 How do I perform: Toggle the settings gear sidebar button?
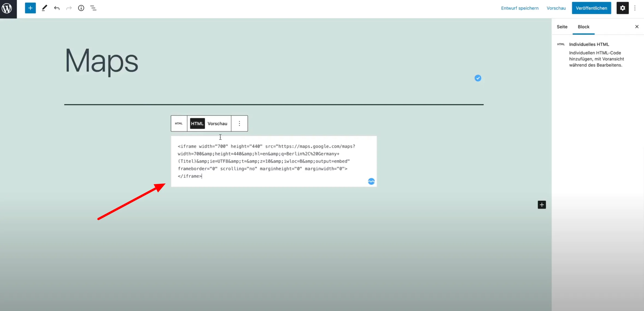tap(622, 8)
